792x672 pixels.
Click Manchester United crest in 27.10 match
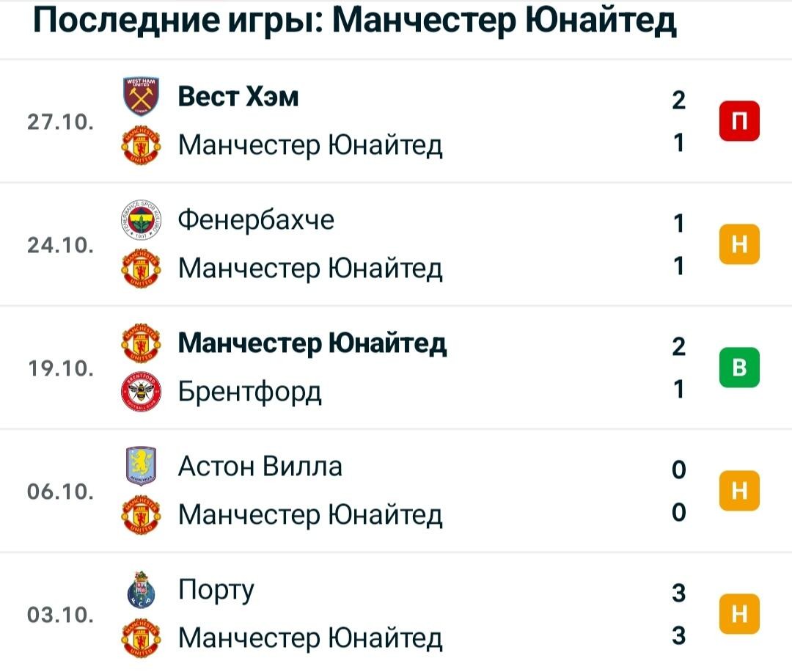coord(142,145)
